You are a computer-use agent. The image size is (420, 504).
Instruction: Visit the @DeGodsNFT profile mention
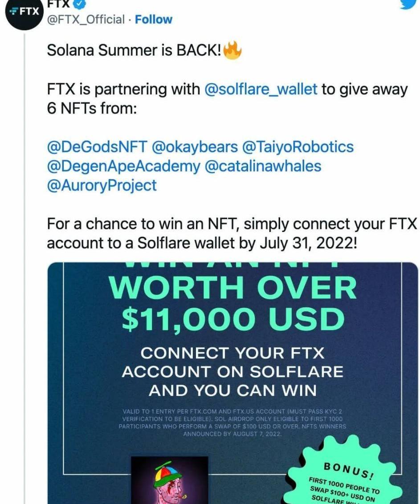tap(97, 147)
